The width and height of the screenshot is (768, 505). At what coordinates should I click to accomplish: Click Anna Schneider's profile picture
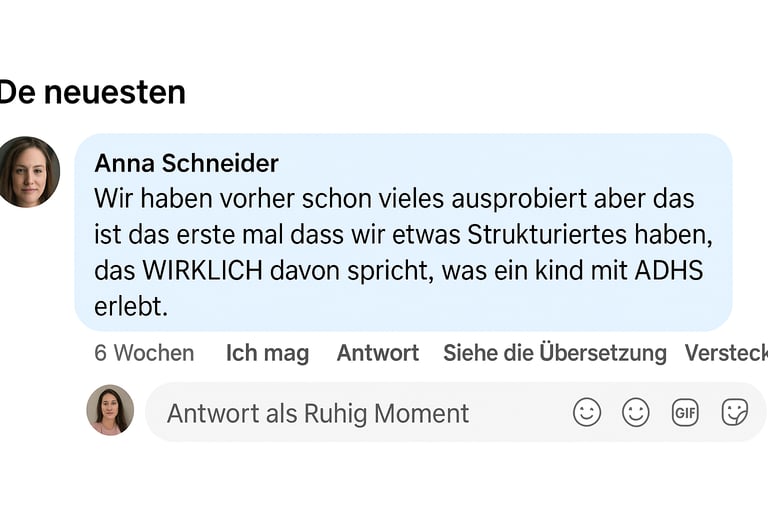28,172
